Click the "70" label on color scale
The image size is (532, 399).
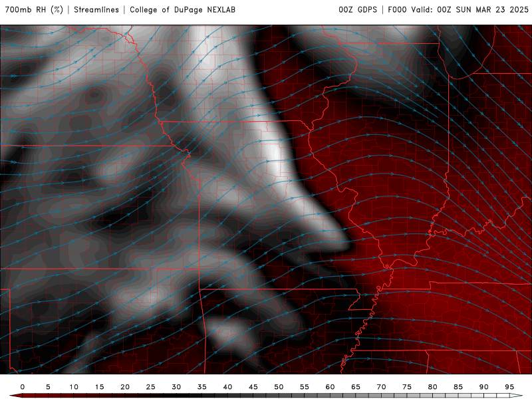click(381, 387)
